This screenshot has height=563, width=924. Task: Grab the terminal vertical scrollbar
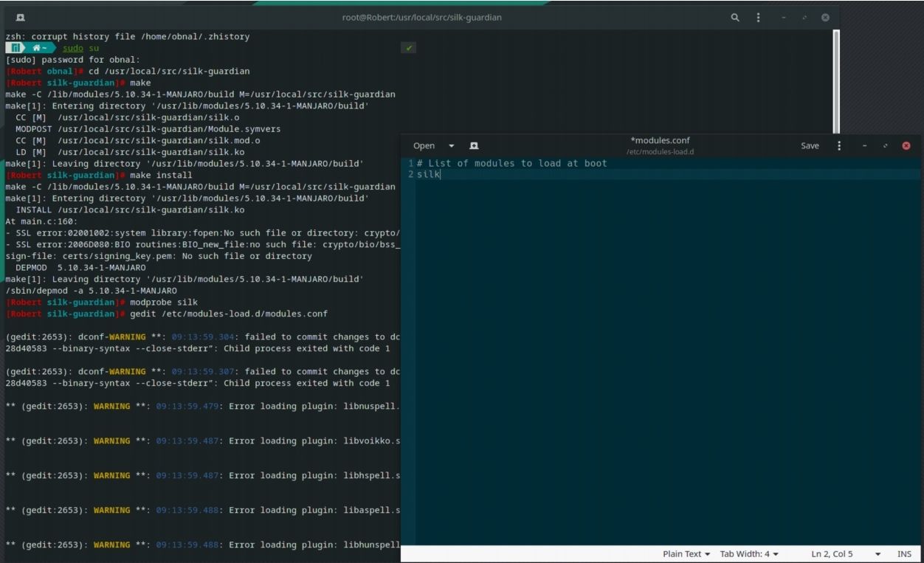[x=835, y=81]
